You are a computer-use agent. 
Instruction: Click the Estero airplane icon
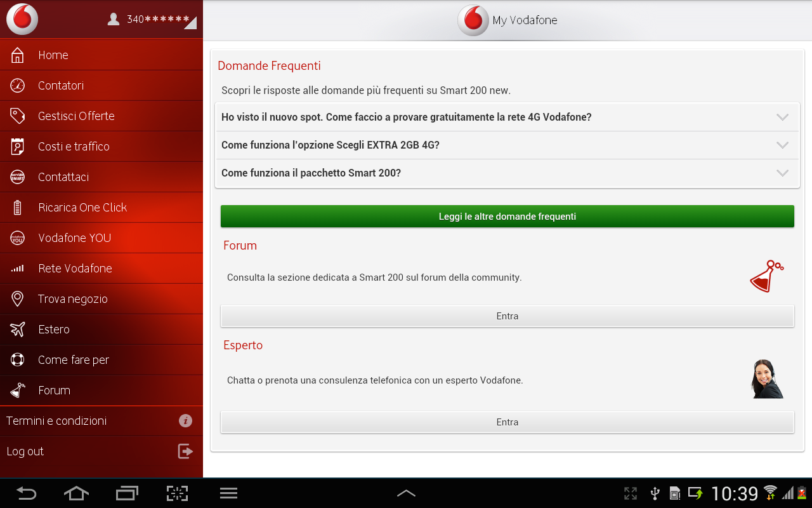(18, 330)
